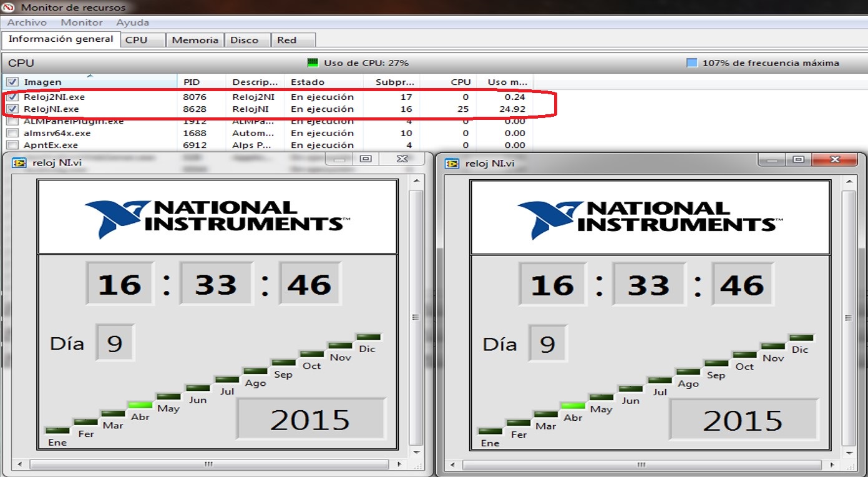Collapse the CPU section header bar
Screen dimensions: 868x477
434,63
